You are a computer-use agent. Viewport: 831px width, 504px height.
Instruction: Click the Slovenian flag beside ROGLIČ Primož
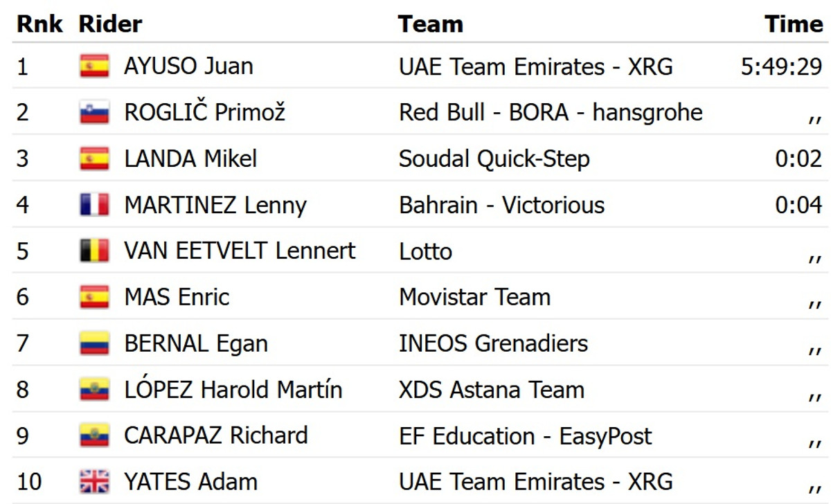pyautogui.click(x=94, y=112)
